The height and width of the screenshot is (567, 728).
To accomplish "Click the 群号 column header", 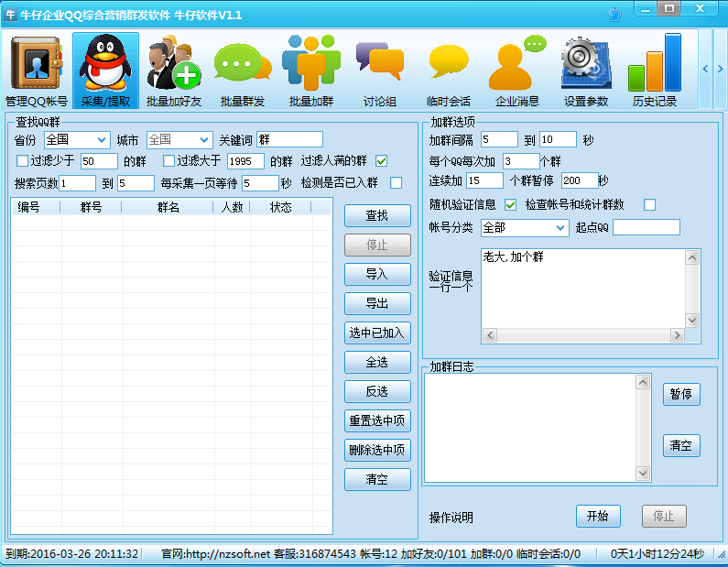I will 91,207.
